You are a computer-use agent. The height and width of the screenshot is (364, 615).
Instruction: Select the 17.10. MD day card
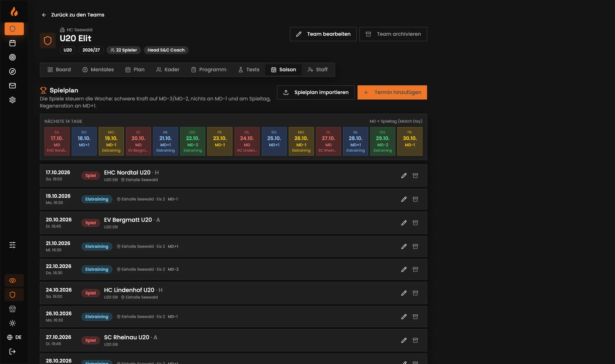point(57,141)
